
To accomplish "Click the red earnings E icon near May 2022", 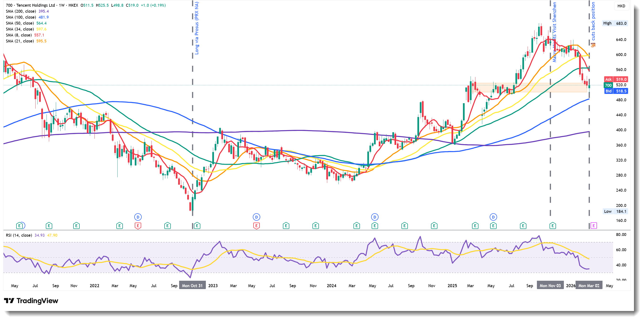I will pyautogui.click(x=138, y=226).
